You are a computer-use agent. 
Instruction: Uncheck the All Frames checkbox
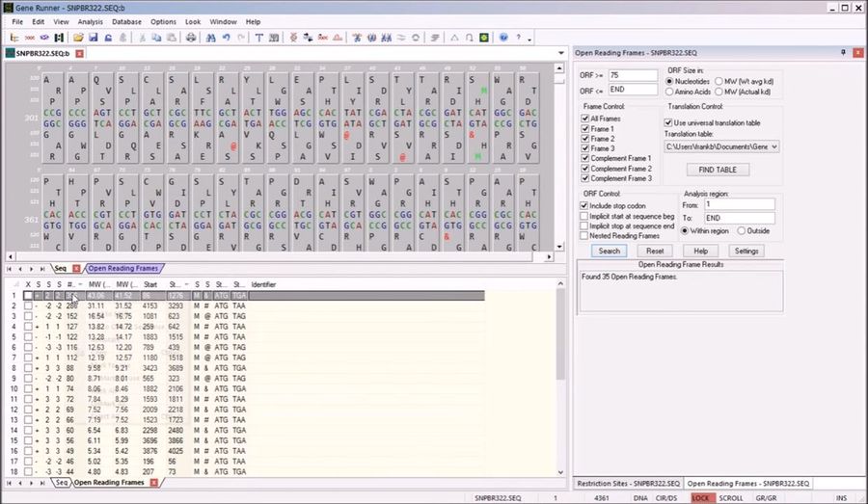583,119
